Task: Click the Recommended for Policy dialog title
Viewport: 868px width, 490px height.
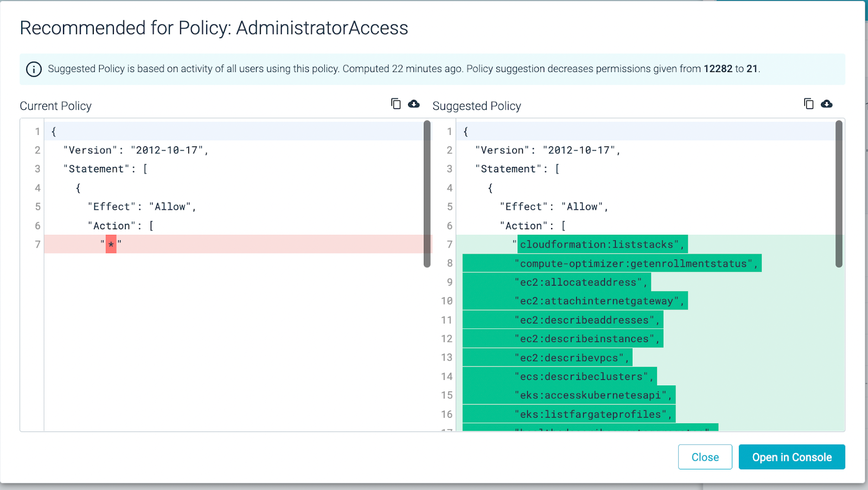Action: tap(214, 28)
